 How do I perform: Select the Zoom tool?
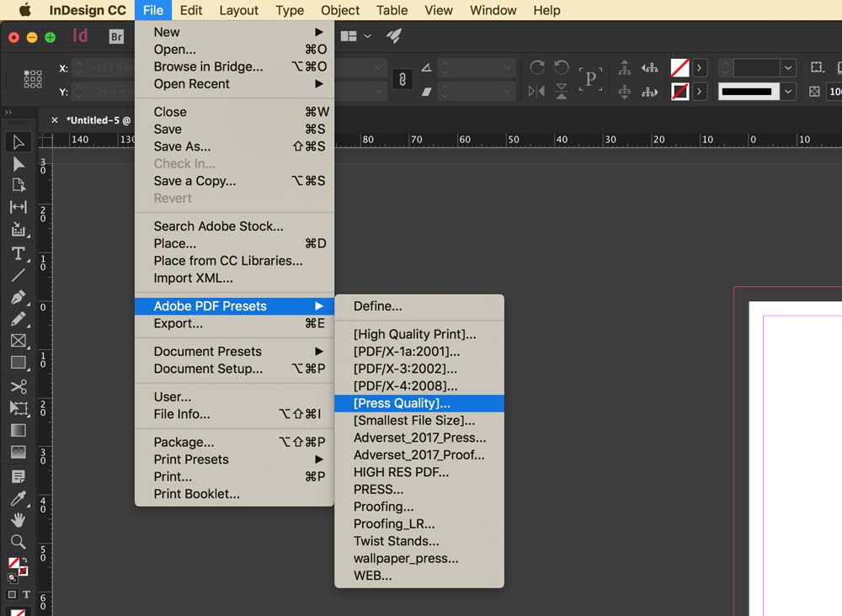tap(19, 542)
